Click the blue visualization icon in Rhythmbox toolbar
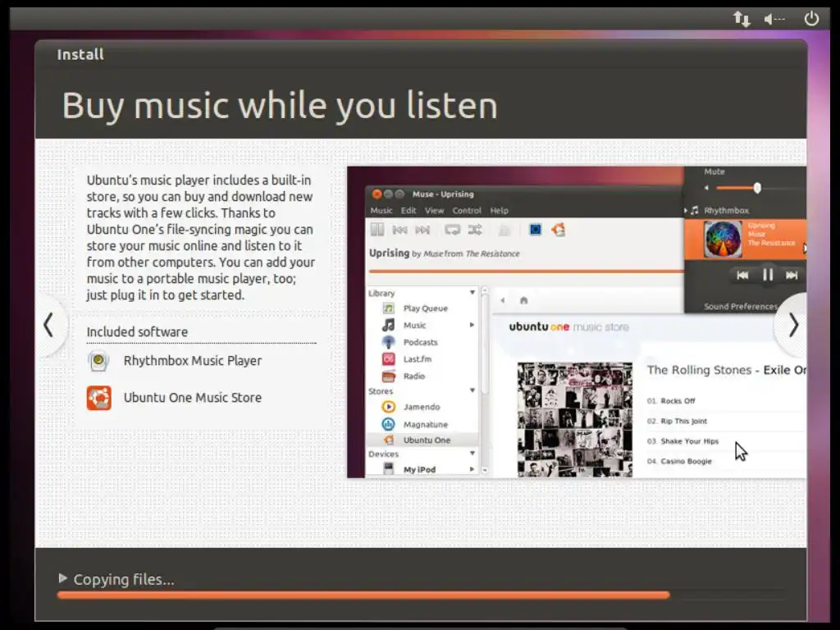 click(535, 230)
